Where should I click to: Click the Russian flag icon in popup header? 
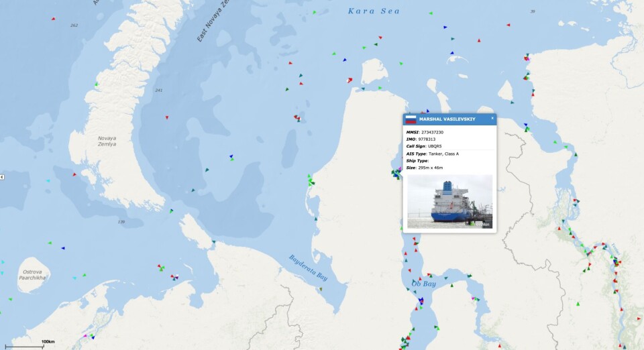(x=411, y=119)
